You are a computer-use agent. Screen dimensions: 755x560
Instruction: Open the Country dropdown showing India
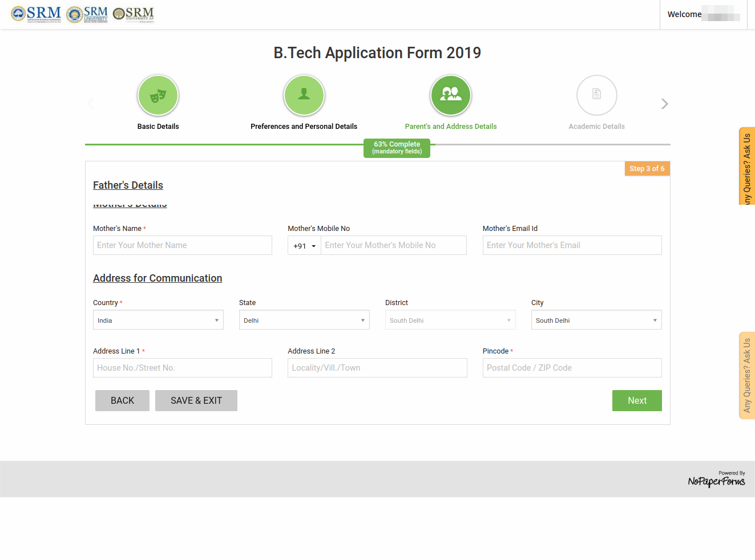point(158,320)
